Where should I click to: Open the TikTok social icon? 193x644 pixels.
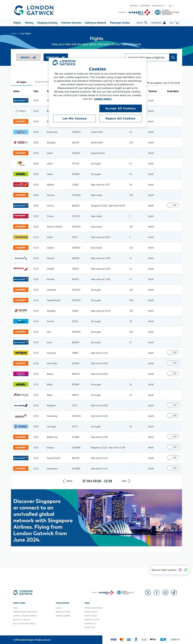[174, 592]
